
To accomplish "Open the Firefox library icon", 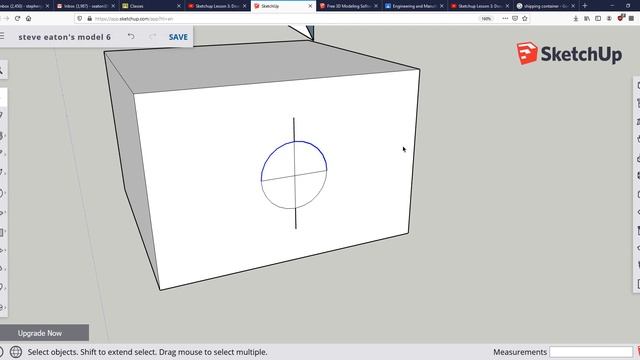I will tap(587, 18).
